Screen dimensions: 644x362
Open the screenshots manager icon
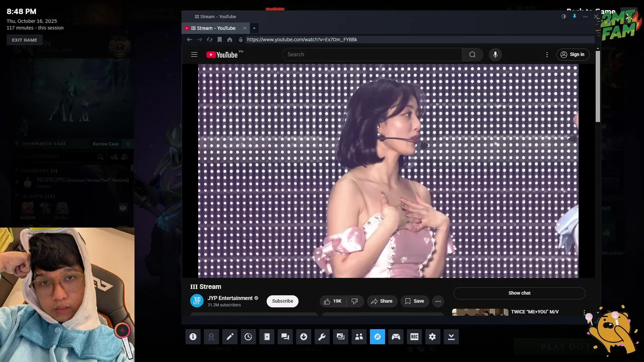[341, 337]
